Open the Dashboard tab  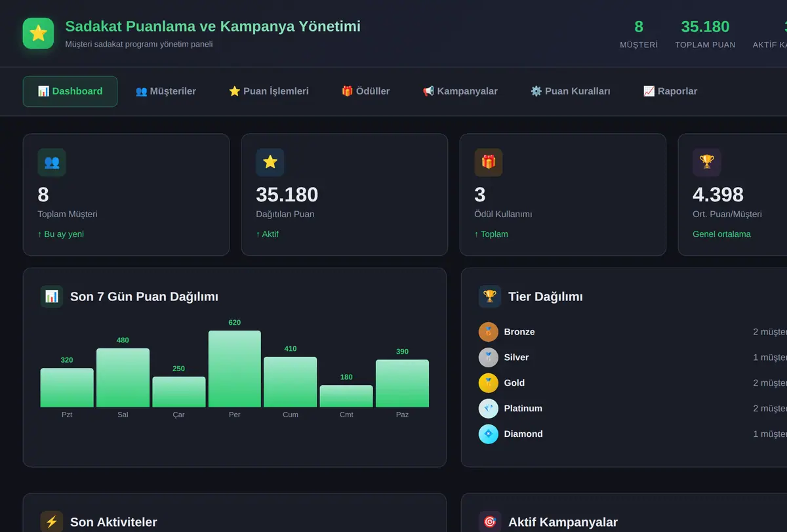pos(70,91)
